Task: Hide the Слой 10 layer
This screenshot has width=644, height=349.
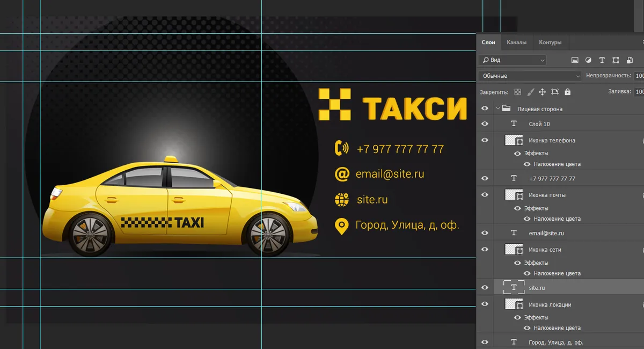Action: (x=485, y=124)
